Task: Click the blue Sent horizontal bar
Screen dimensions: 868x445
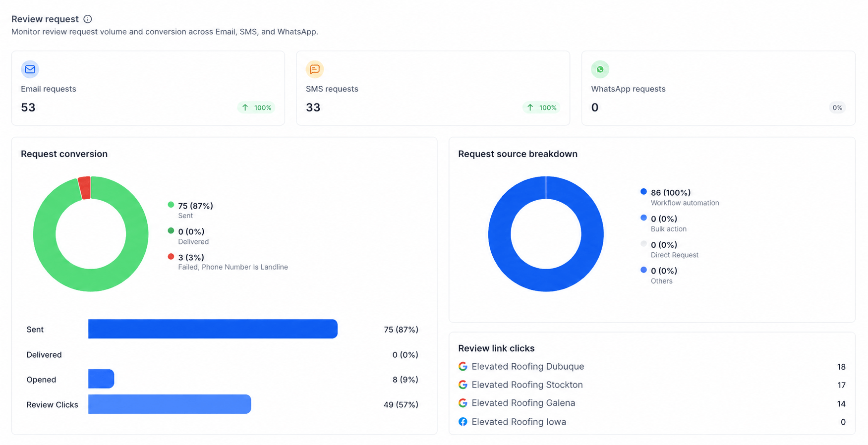Action: tap(213, 329)
